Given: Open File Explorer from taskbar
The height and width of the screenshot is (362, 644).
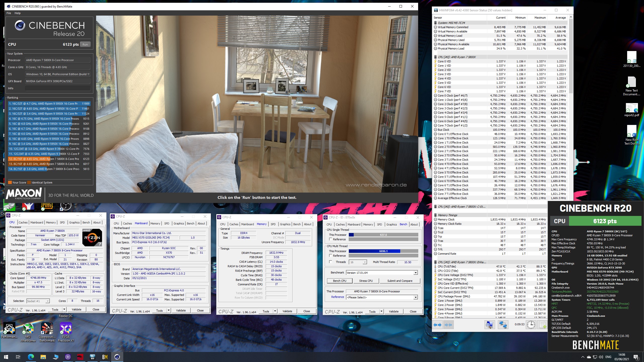Looking at the screenshot, I should click(x=43, y=357).
